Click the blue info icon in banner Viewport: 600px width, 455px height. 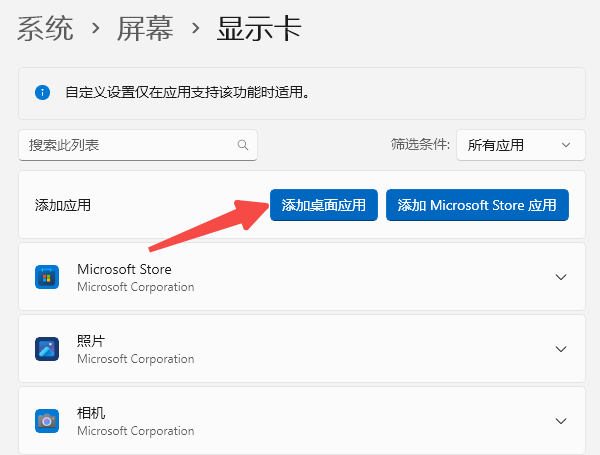(43, 93)
